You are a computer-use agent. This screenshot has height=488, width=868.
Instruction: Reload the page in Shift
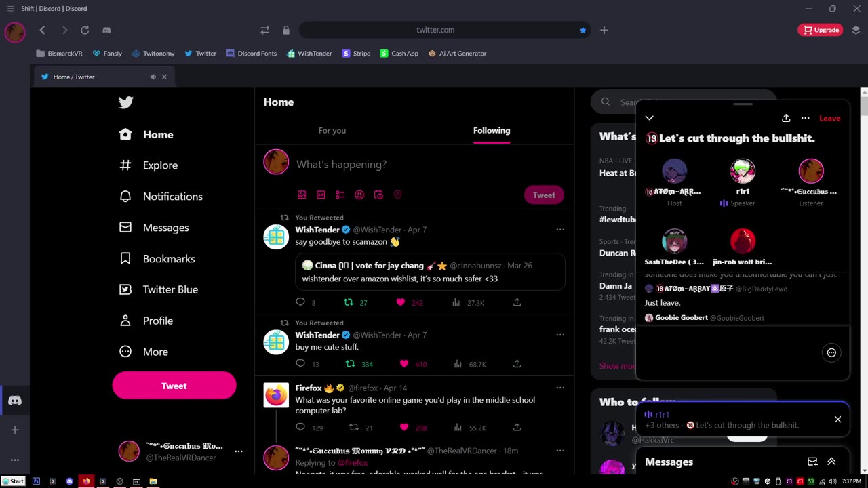(x=85, y=30)
